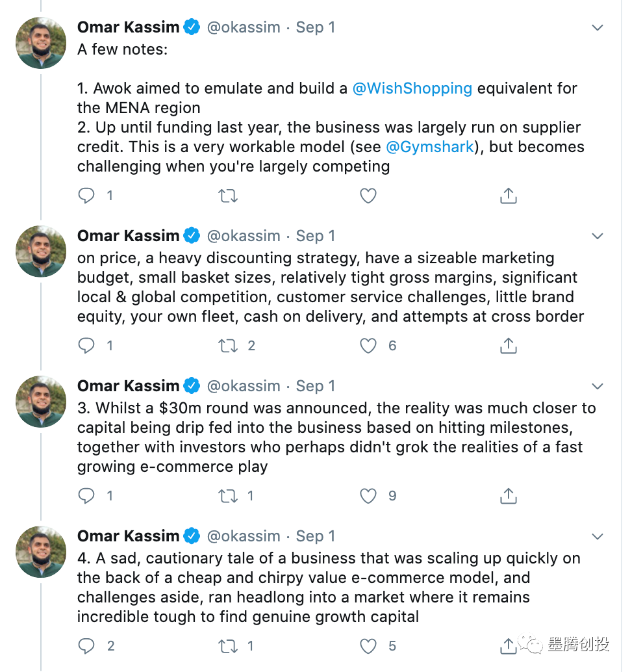Open the @Gymshark mention link
This screenshot has width=630, height=672.
pyautogui.click(x=431, y=147)
